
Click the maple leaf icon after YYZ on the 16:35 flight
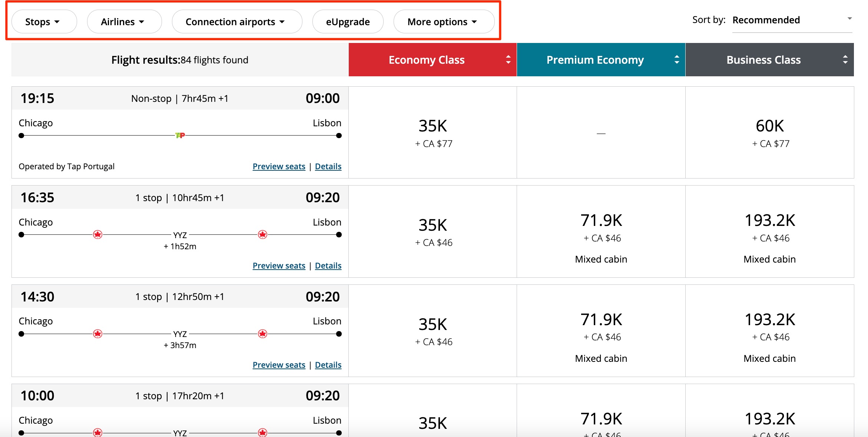263,234
